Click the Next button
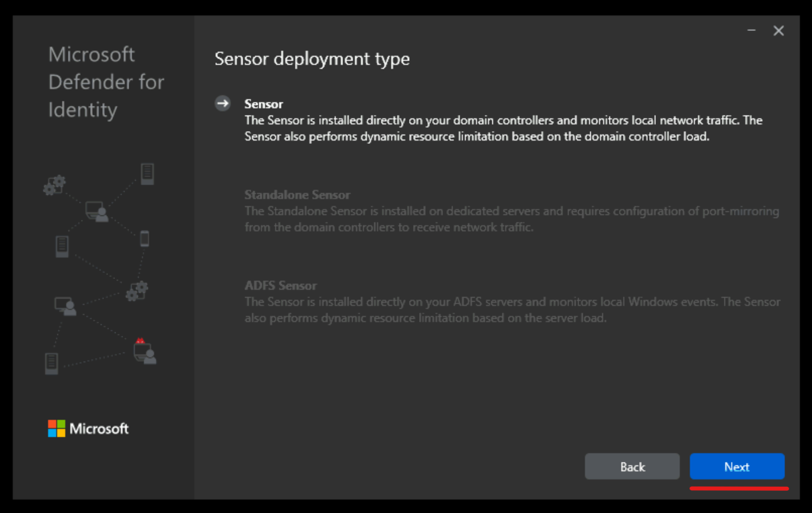Image resolution: width=812 pixels, height=513 pixels. 737,466
